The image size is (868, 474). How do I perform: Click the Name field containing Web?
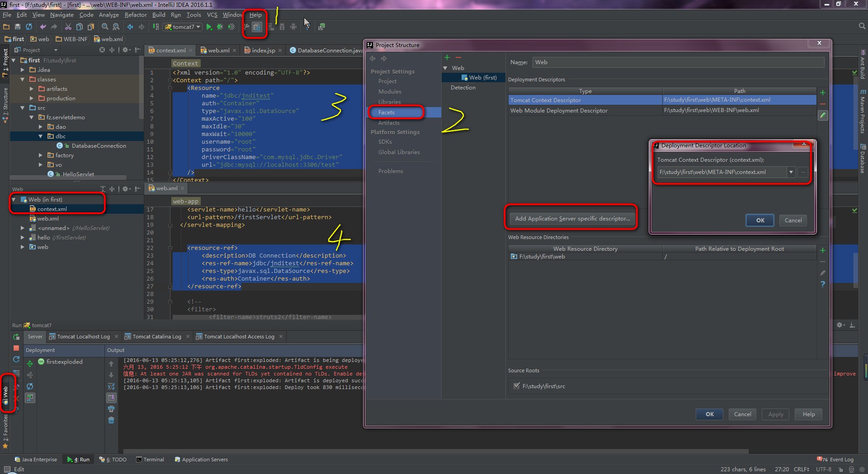[678, 62]
